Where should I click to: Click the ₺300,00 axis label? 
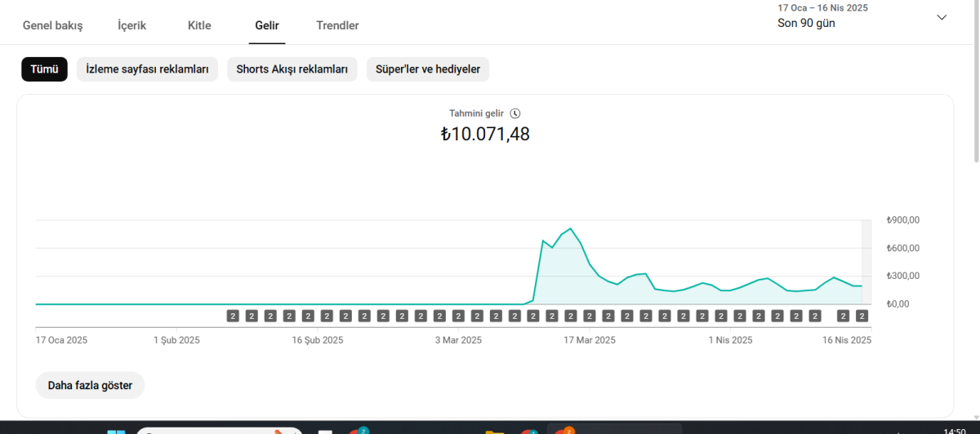[x=902, y=276]
